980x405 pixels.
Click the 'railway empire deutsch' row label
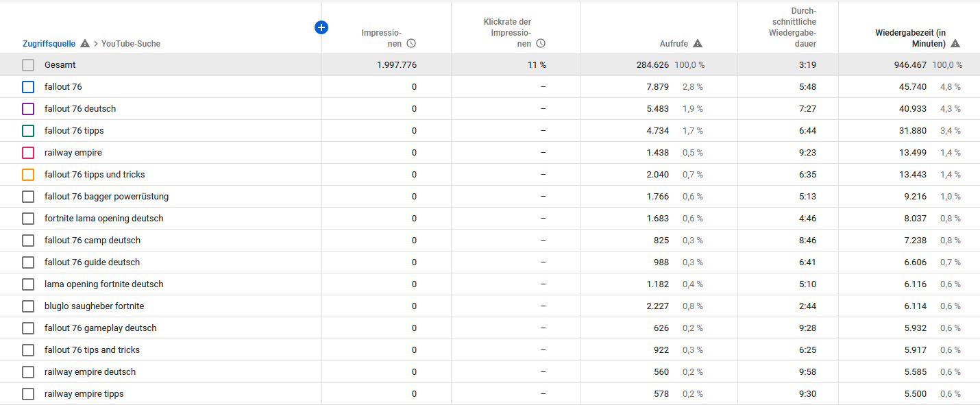coord(90,372)
